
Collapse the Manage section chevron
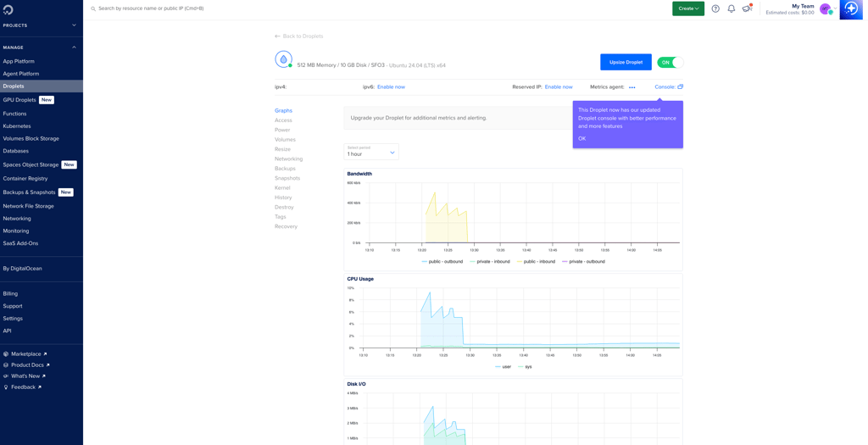[x=75, y=47]
